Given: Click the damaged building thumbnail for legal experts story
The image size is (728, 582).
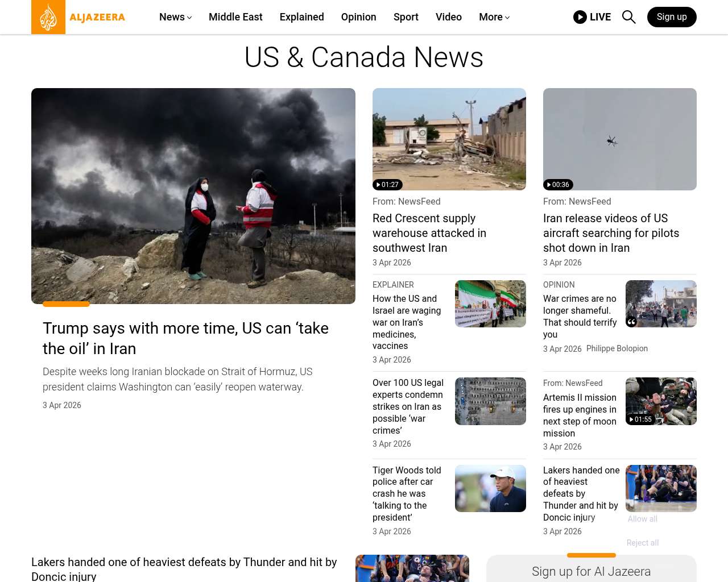Looking at the screenshot, I should 490,401.
